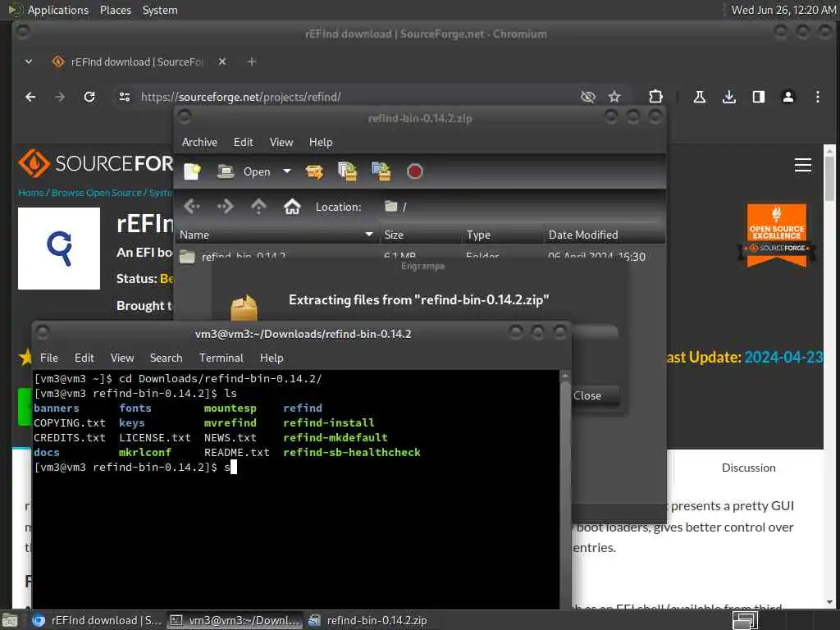
Task: Click the add files to archive icon
Action: [x=348, y=171]
